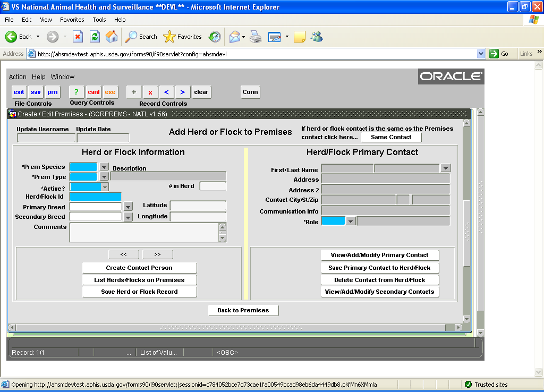
Task: Click the Herd/Flock Id input field
Action: click(96, 197)
